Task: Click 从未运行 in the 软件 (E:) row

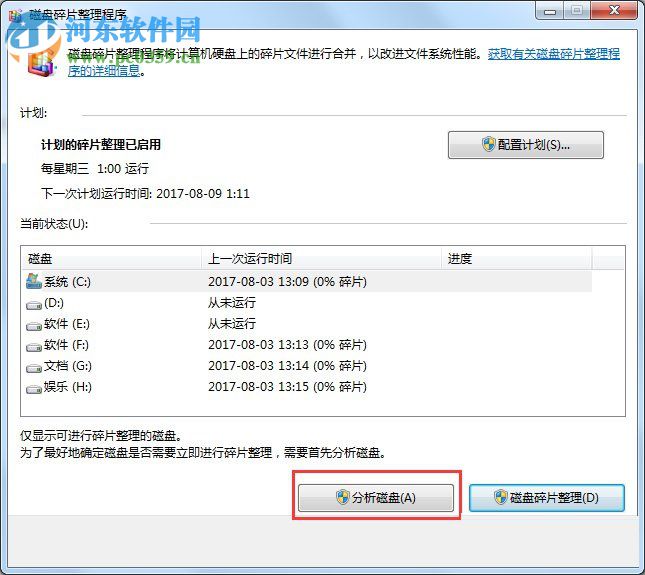Action: (232, 324)
